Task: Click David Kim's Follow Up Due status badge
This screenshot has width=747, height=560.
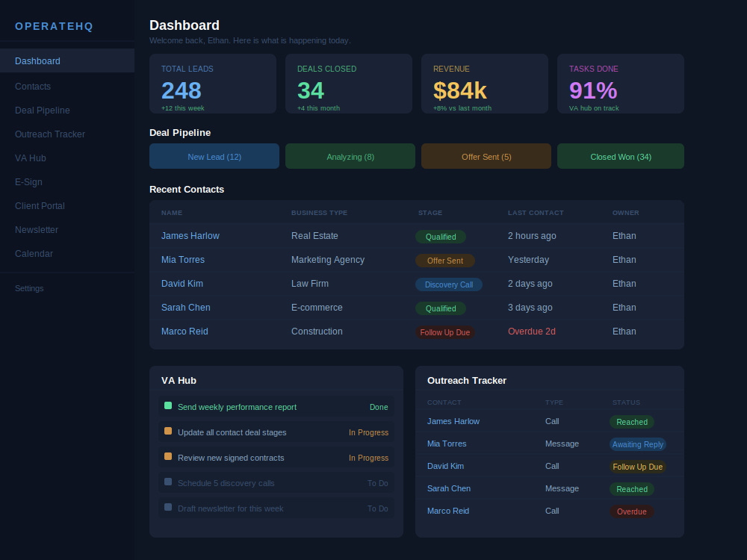Action: (x=637, y=467)
